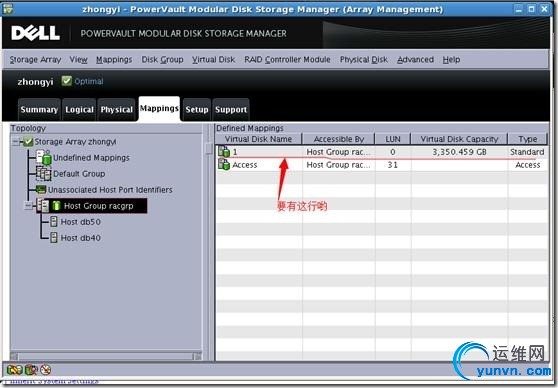Sort by Virtual Disk Capacity column
558x388 pixels.
point(459,139)
